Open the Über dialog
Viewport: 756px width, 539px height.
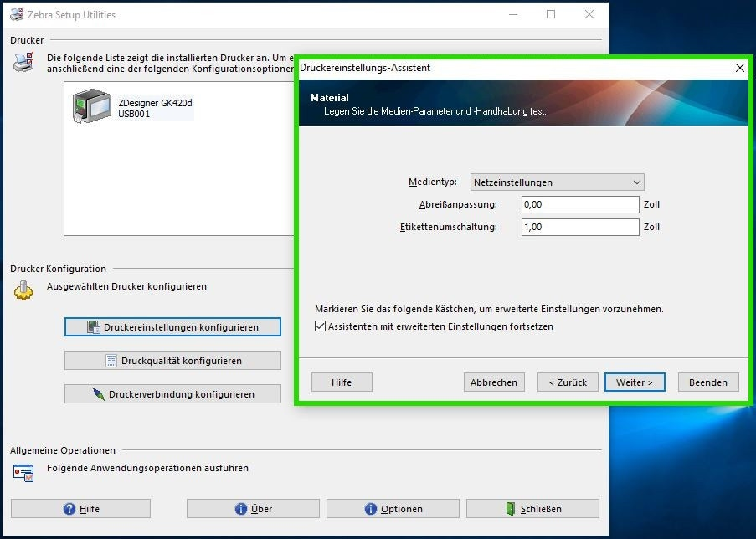(253, 509)
